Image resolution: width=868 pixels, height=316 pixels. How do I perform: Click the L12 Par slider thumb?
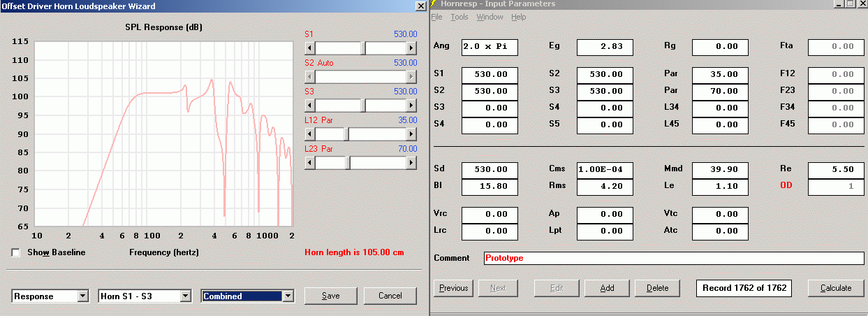[347, 134]
